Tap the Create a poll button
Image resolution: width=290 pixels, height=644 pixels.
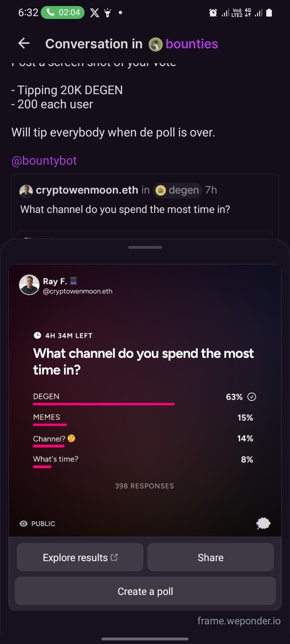[x=145, y=591]
